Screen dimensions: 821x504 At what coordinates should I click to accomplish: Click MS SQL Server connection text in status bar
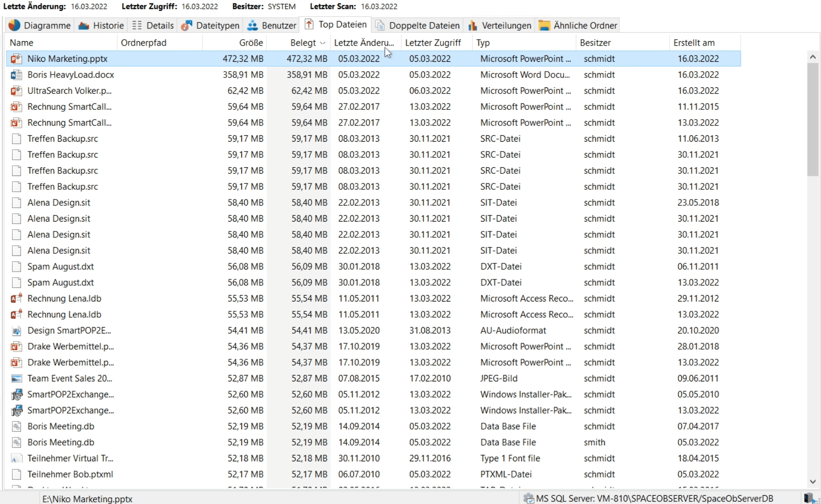655,499
